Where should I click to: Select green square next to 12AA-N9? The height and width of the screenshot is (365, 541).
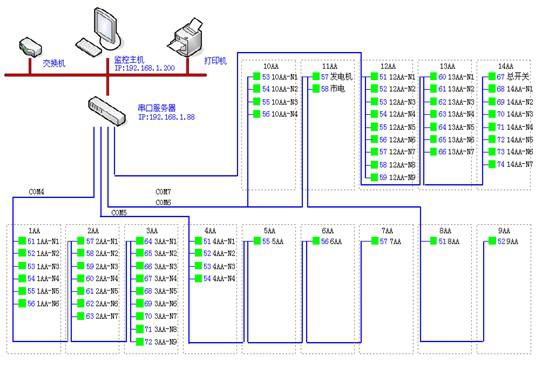click(x=374, y=177)
